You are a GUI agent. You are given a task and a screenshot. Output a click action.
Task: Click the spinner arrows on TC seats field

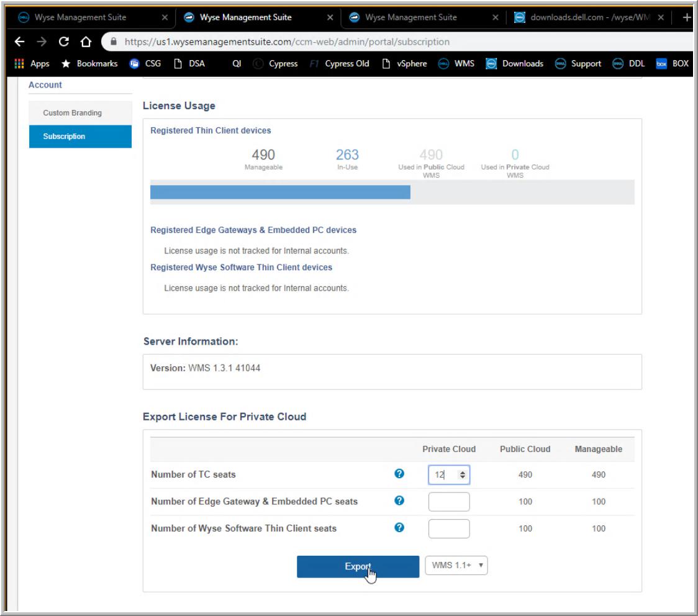coord(463,475)
